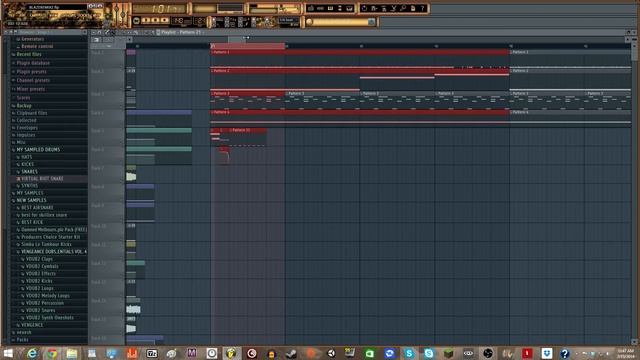Click the pattern number selector
640x360 pixels.
click(199, 20)
